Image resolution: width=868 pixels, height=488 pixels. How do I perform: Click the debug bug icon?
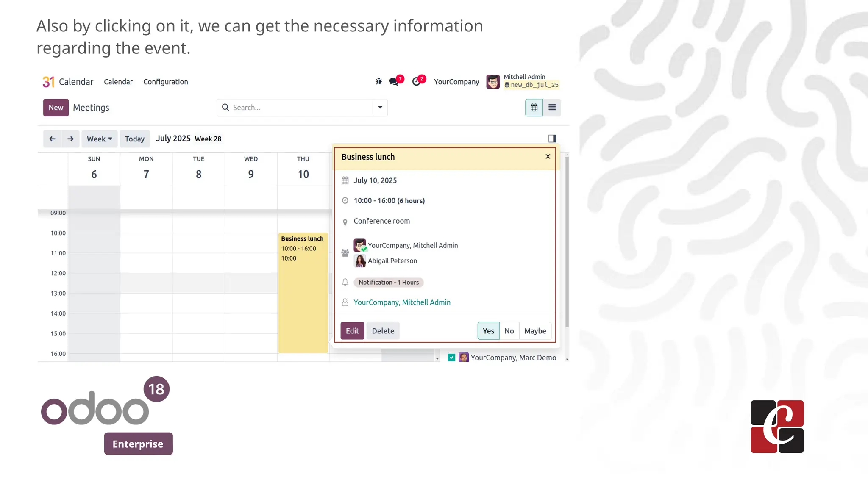coord(378,81)
